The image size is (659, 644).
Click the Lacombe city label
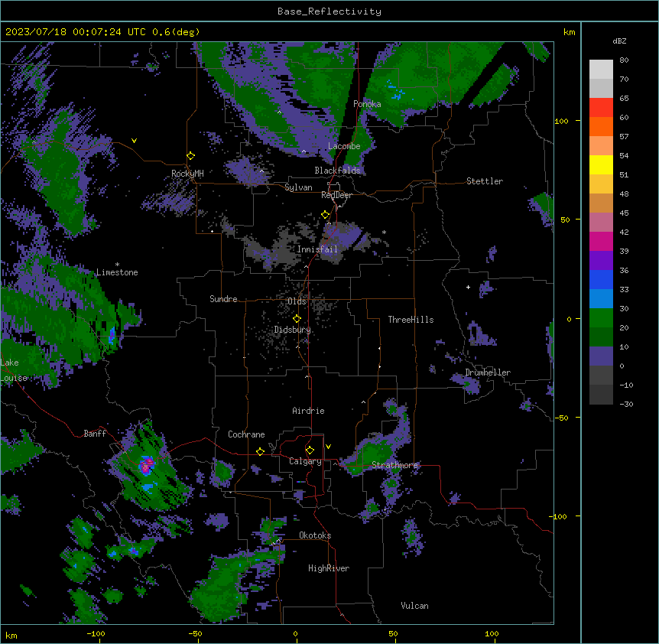[x=344, y=146]
